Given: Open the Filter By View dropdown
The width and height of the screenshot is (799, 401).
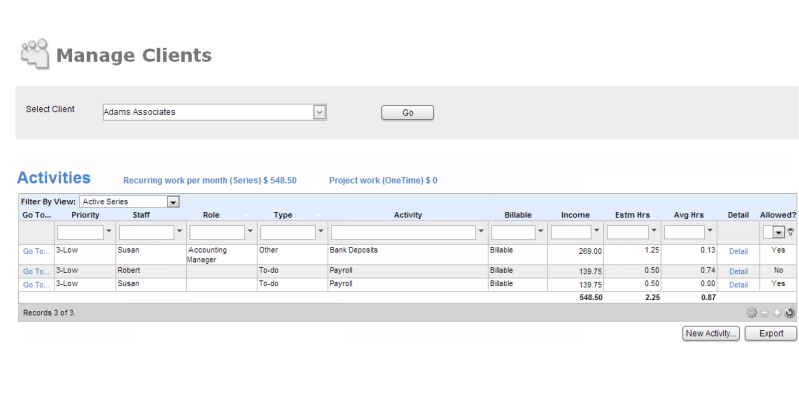Looking at the screenshot, I should (173, 202).
